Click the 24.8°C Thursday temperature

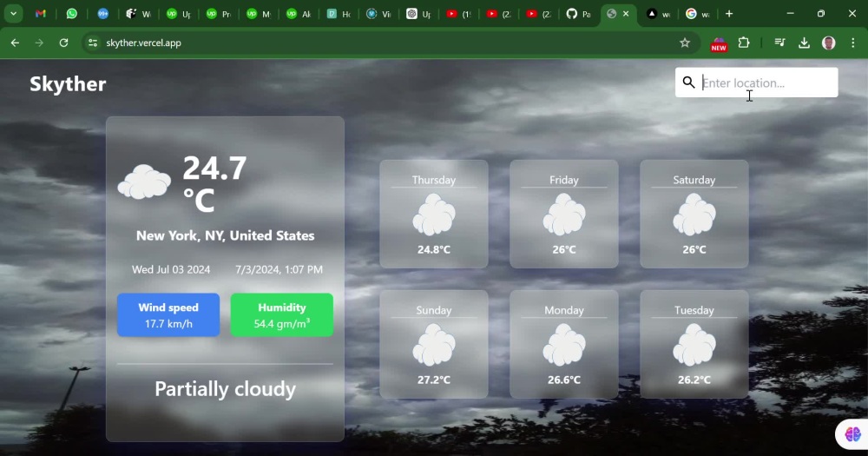click(434, 250)
